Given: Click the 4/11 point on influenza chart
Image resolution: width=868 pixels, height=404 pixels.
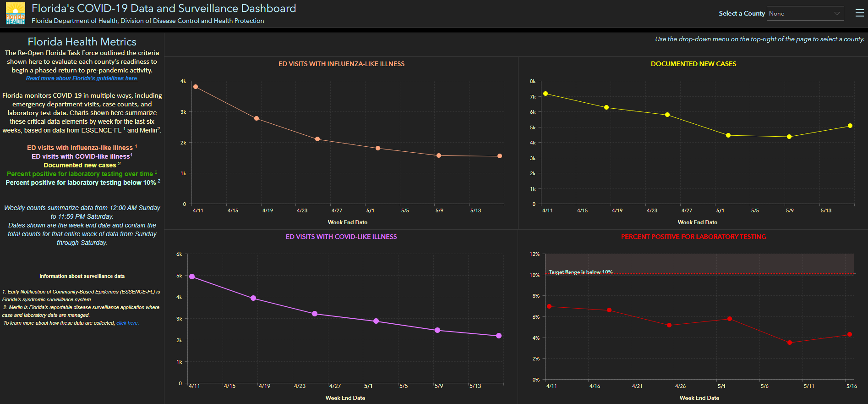Looking at the screenshot, I should (x=196, y=87).
